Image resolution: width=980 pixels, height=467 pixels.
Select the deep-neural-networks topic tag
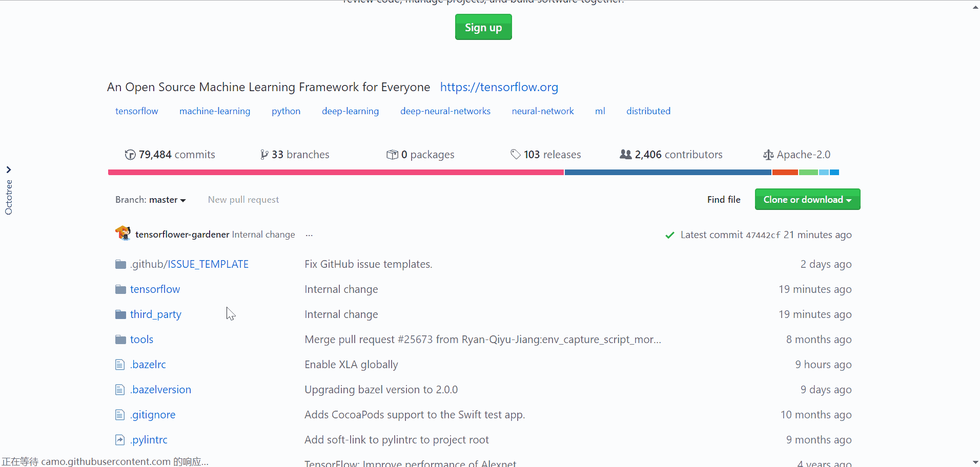pos(445,111)
